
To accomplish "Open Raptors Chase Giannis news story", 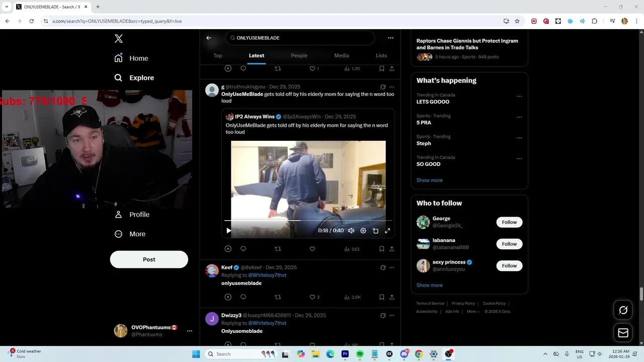I will coord(467,44).
